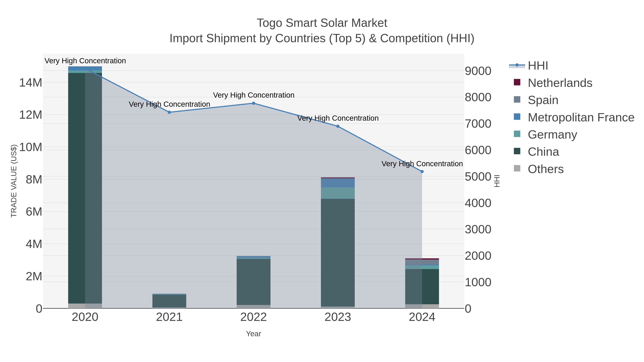The height and width of the screenshot is (362, 644).
Task: Toggle Metropolitan France legend entry
Action: point(574,117)
